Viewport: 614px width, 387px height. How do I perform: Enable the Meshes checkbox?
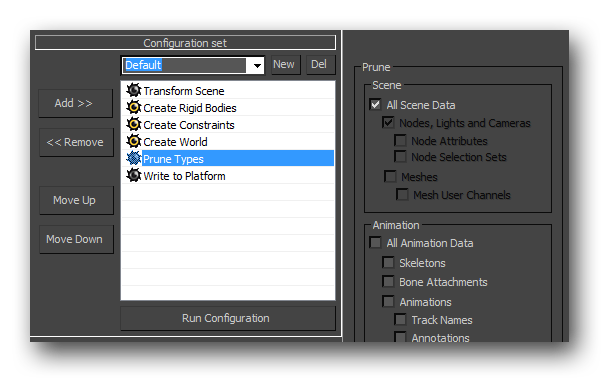click(390, 176)
